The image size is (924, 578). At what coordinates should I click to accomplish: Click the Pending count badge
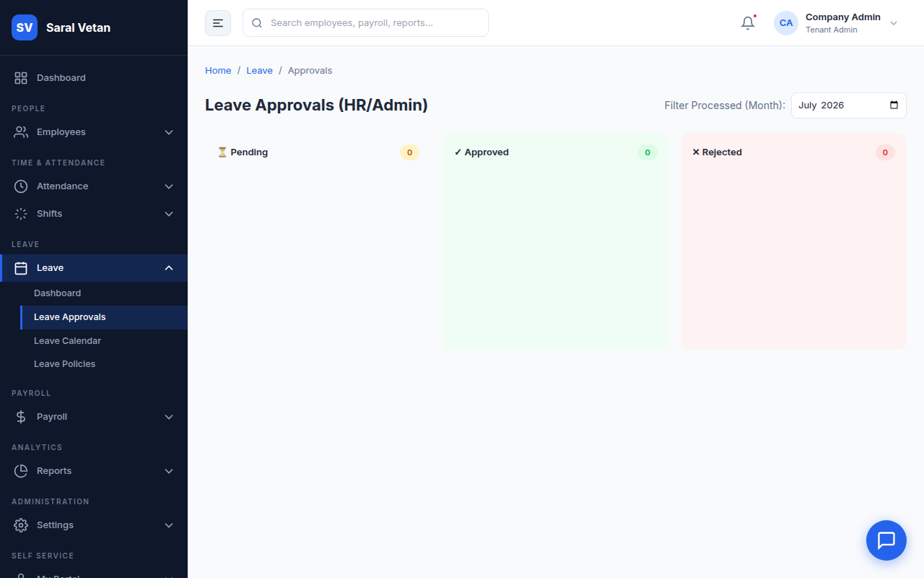pos(409,152)
